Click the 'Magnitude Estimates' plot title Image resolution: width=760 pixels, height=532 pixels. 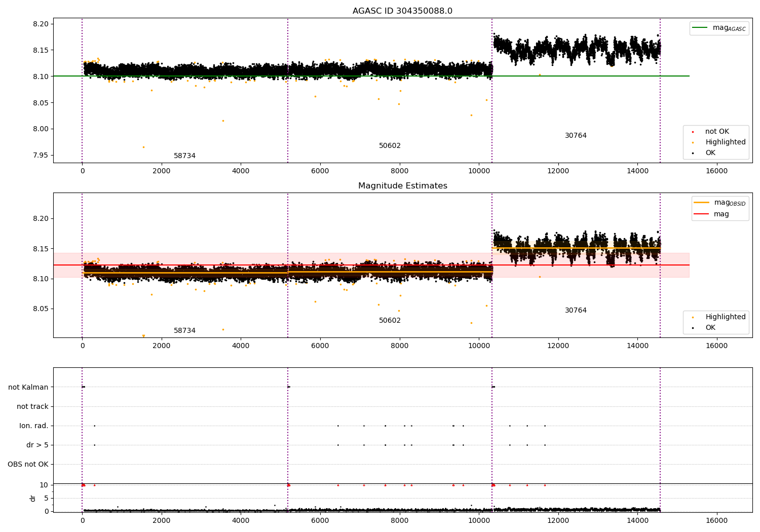[x=402, y=186]
